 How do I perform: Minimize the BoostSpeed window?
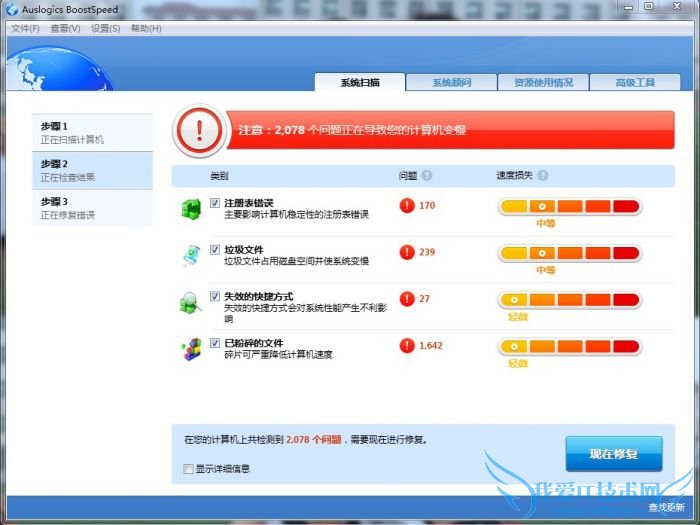[x=628, y=7]
